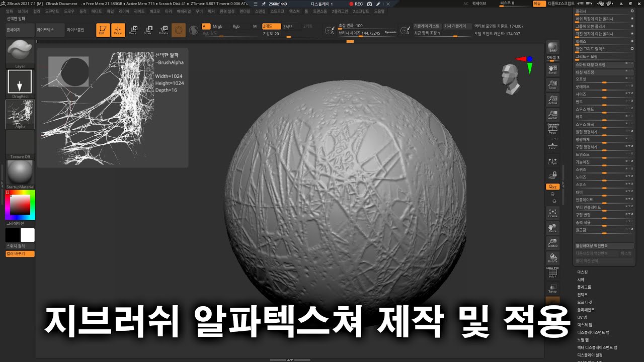Toggle the Rgb channel button
644x362 pixels.
(236, 26)
